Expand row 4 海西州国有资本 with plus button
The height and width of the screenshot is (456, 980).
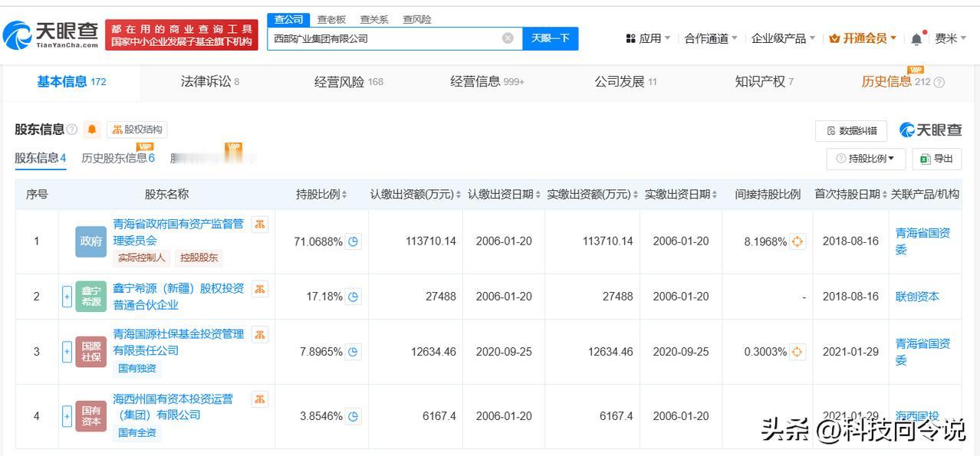67,416
